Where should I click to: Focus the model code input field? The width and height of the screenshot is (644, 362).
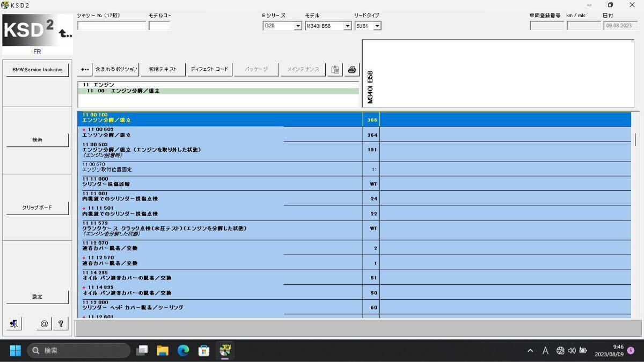(x=159, y=26)
